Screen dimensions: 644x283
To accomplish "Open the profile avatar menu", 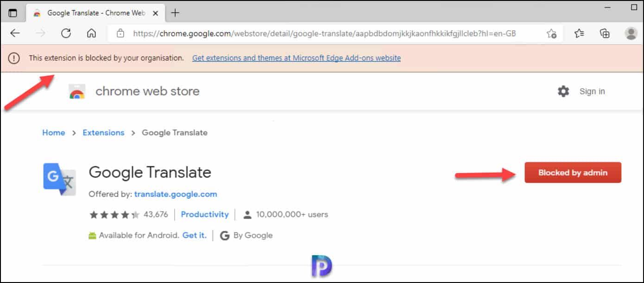I will [630, 33].
